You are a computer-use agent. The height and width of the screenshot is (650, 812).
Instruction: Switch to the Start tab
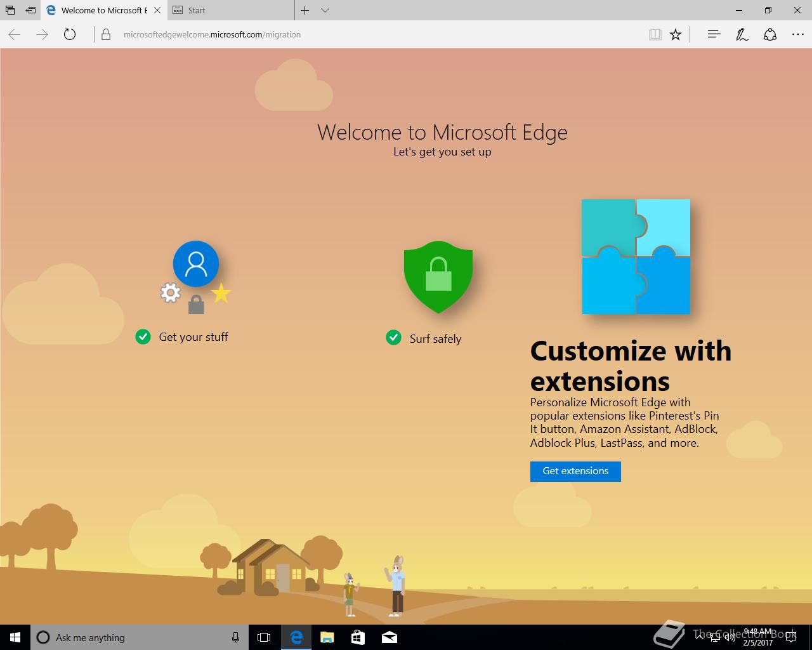(x=232, y=10)
